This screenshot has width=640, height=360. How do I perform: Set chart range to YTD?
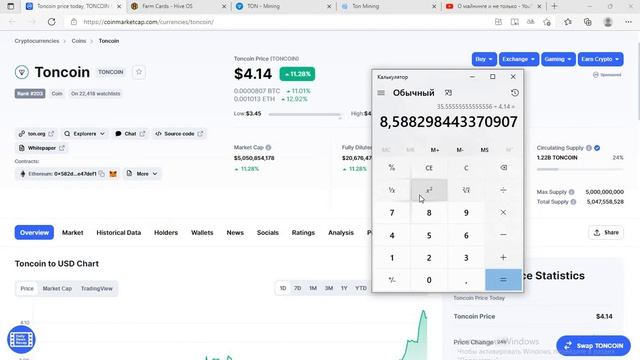point(361,288)
